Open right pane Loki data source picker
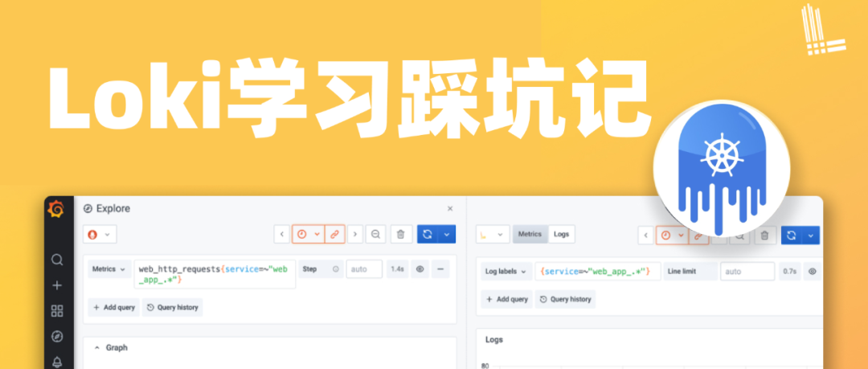The width and height of the screenshot is (868, 369). 493,235
